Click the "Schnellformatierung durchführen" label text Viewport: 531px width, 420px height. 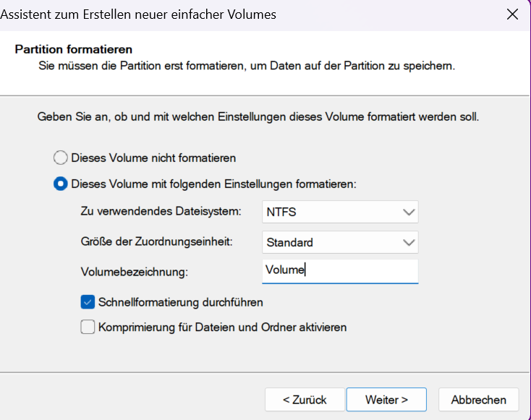(180, 301)
